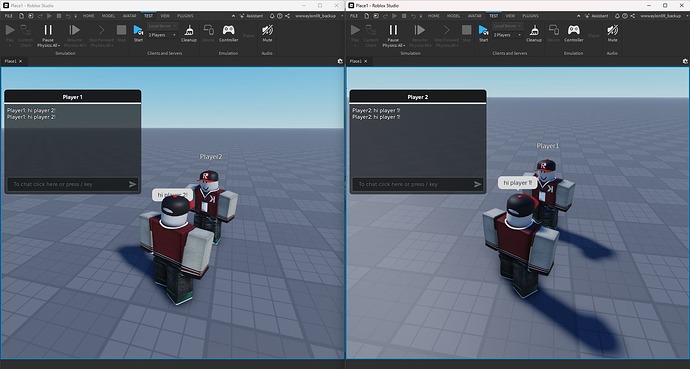
Task: Click help question icon in Player 1 window
Action: point(279,16)
